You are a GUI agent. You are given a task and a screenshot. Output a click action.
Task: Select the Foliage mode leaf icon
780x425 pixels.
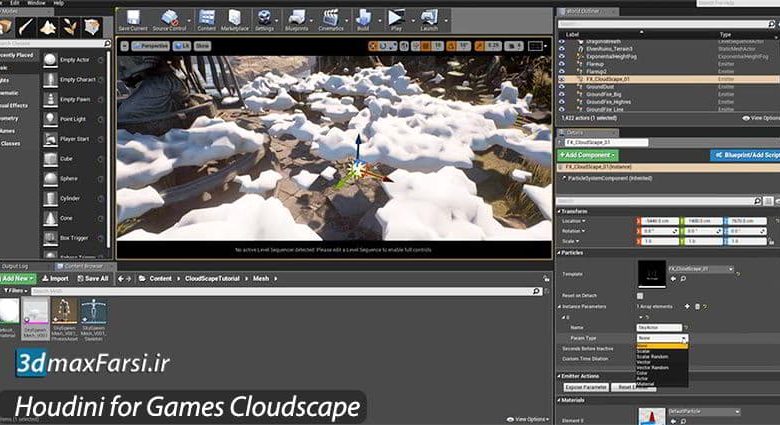click(x=70, y=27)
